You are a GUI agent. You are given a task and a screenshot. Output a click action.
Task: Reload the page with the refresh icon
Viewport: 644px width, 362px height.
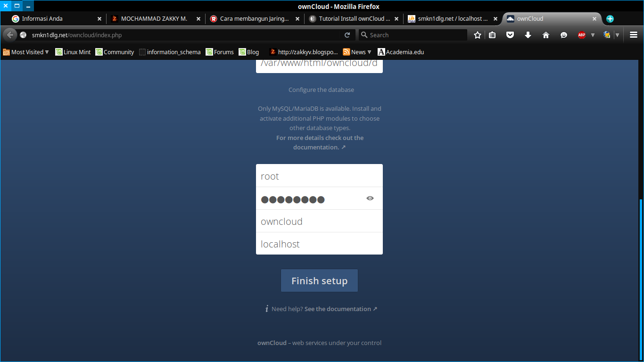[x=347, y=35]
